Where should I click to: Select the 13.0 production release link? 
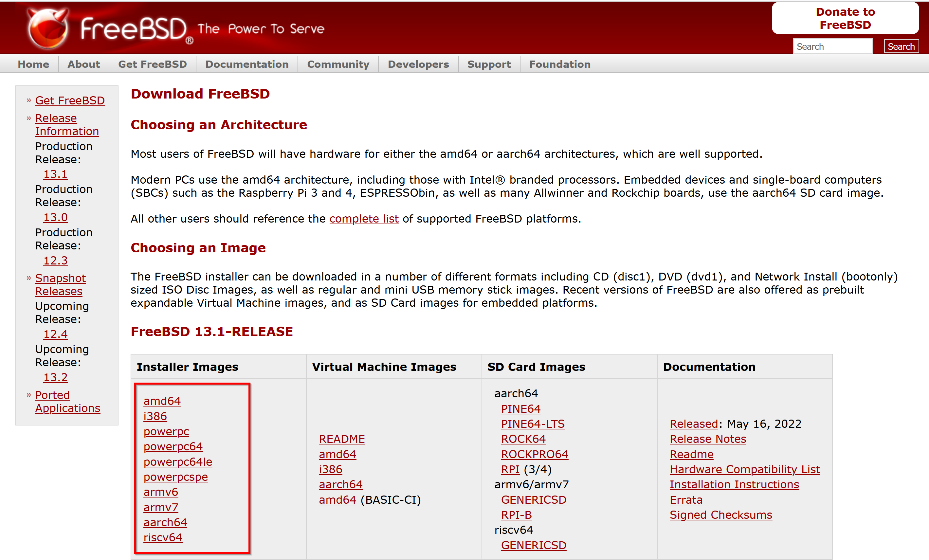55,217
